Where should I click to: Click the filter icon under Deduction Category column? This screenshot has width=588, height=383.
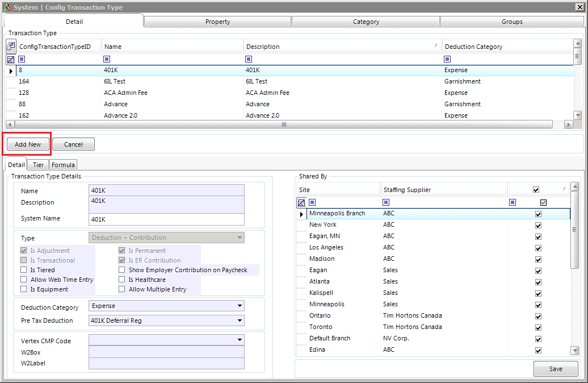[x=447, y=59]
